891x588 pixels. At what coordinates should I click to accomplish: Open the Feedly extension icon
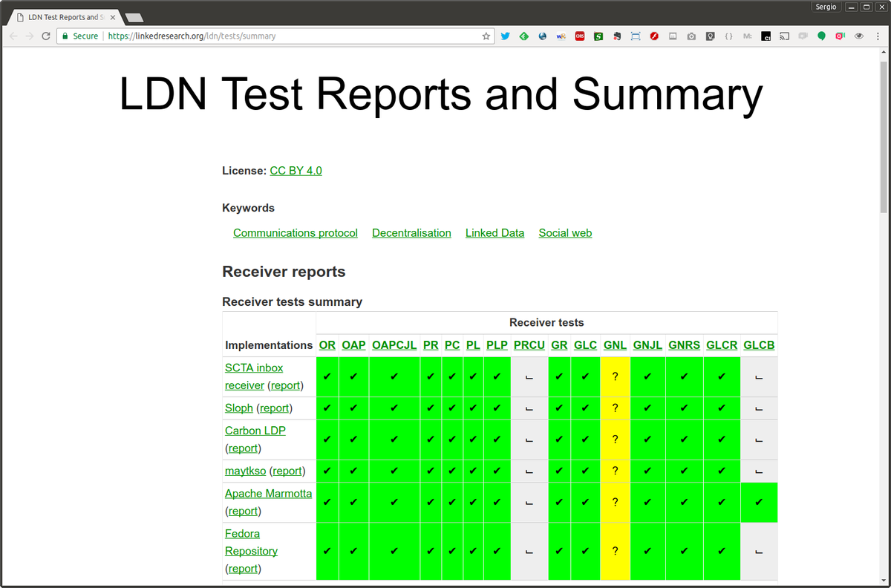pos(523,36)
